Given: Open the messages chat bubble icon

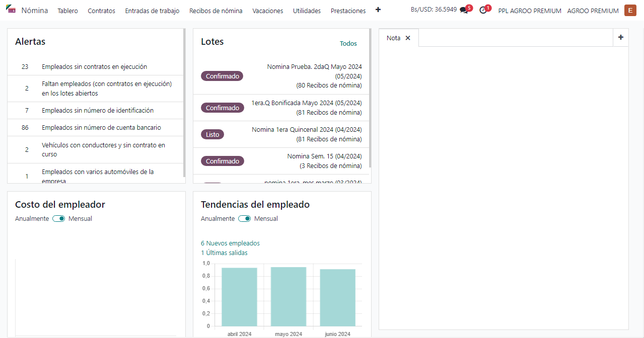Looking at the screenshot, I should point(464,11).
